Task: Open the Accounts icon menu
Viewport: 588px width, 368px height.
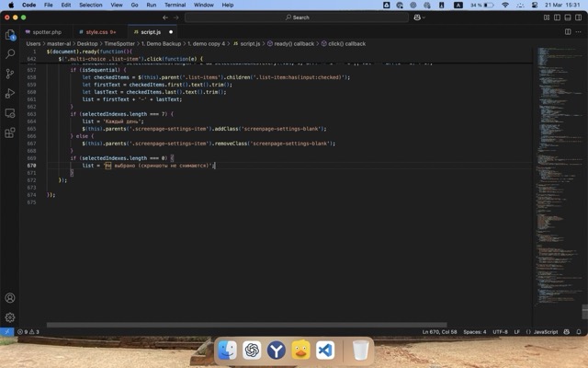Action: (x=10, y=298)
